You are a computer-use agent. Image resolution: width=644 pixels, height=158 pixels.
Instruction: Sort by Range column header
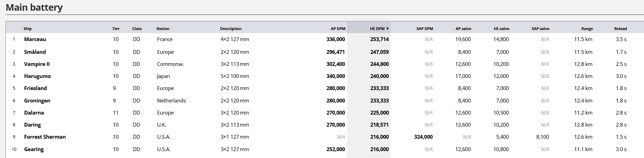587,29
